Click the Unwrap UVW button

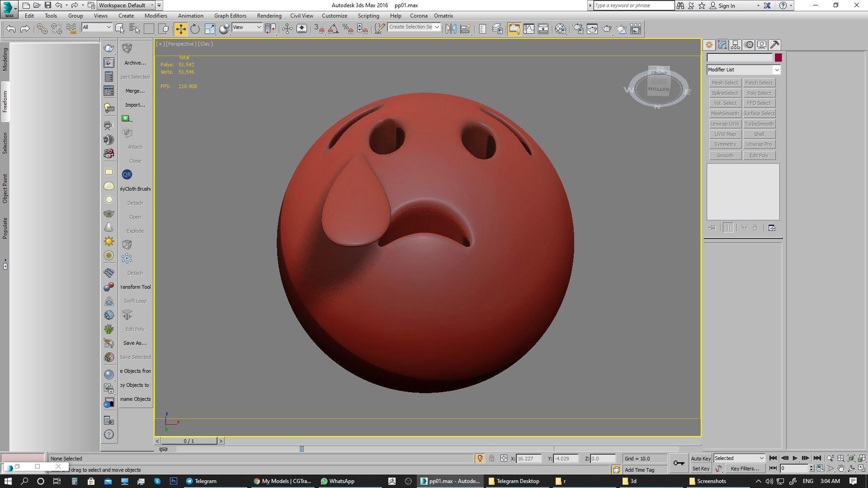[x=725, y=124]
